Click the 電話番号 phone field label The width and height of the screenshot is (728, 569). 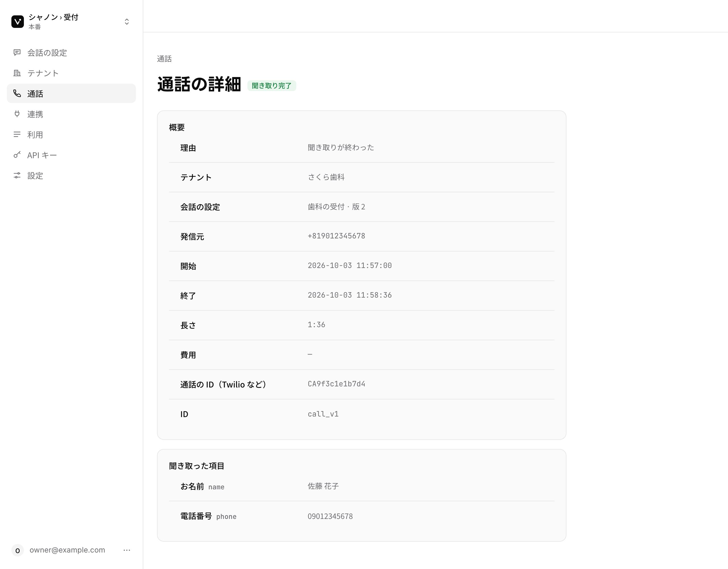point(208,516)
